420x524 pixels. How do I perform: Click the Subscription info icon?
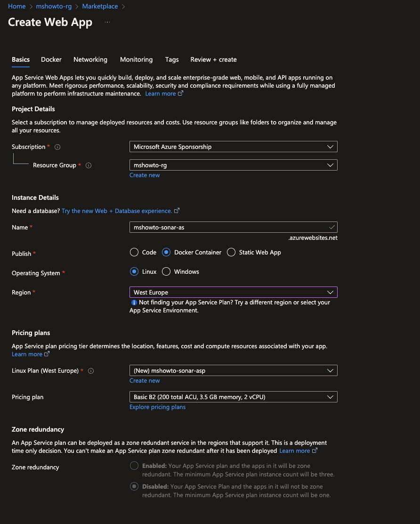pos(57,147)
